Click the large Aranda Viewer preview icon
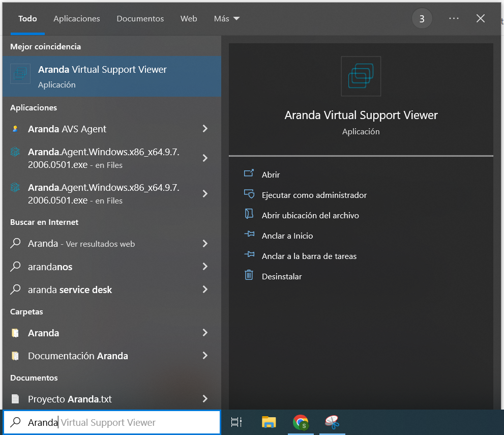 [361, 76]
